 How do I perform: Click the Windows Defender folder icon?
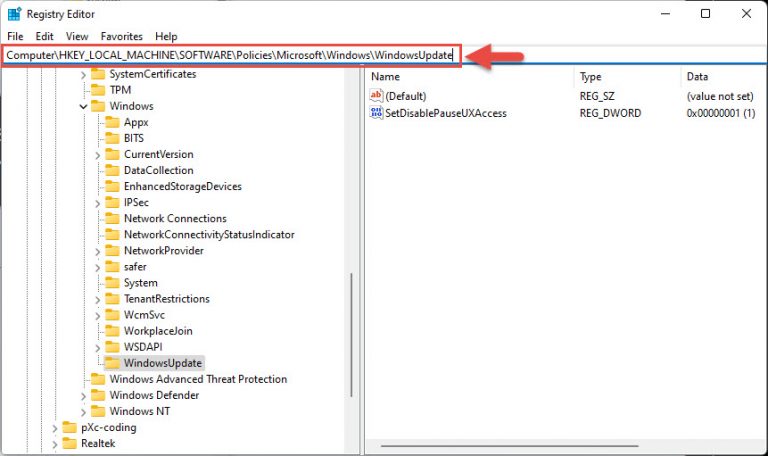pos(97,395)
